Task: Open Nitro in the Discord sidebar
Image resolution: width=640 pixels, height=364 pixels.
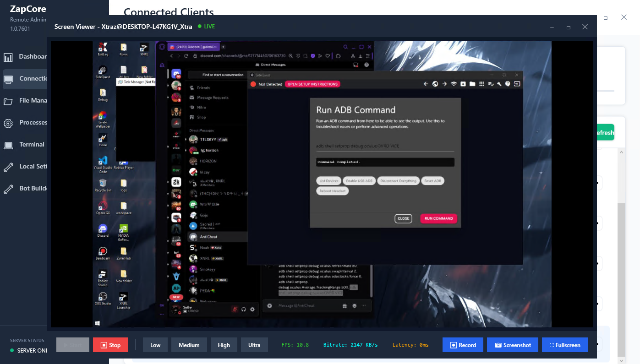Action: 217,108
